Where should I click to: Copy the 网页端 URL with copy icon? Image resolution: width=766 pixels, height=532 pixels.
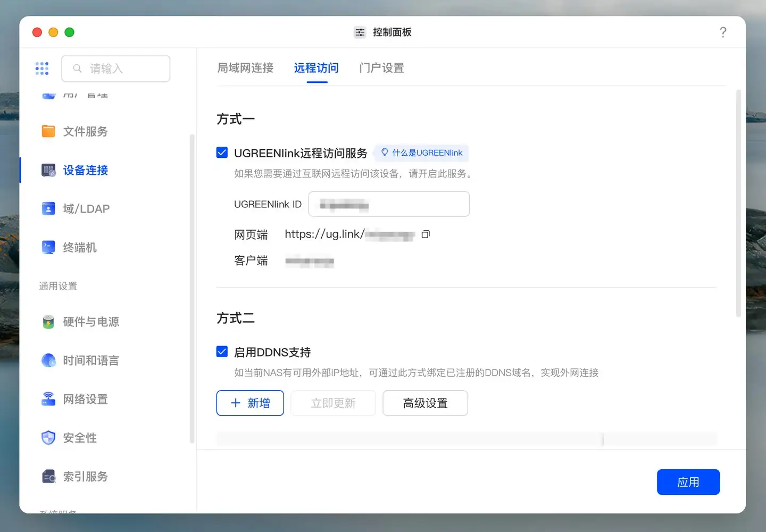(x=426, y=234)
